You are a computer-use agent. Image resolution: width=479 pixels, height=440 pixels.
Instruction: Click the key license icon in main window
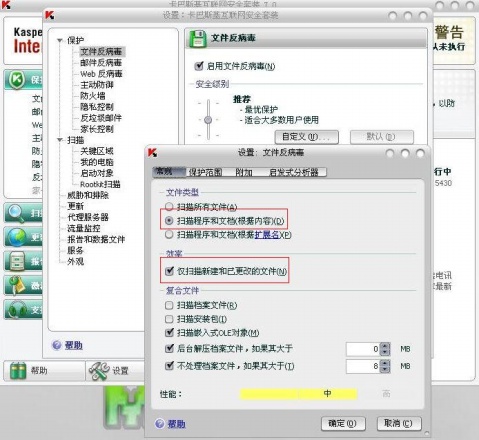(x=17, y=285)
